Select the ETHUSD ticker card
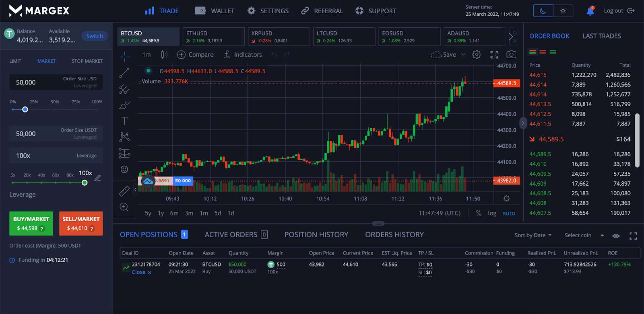 pyautogui.click(x=214, y=37)
